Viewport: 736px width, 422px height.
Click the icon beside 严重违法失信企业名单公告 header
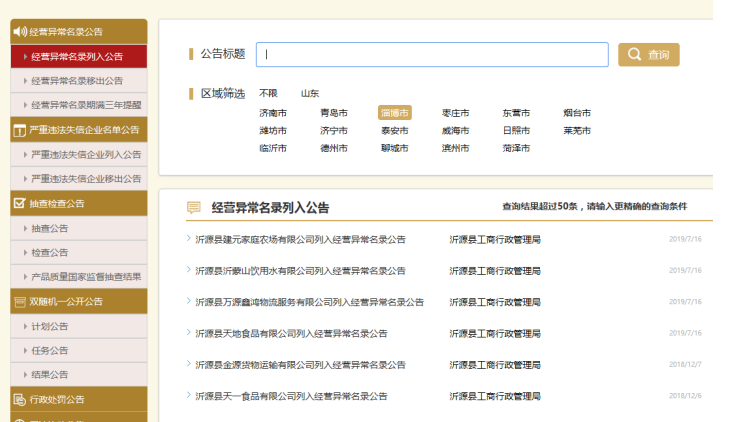click(x=19, y=130)
